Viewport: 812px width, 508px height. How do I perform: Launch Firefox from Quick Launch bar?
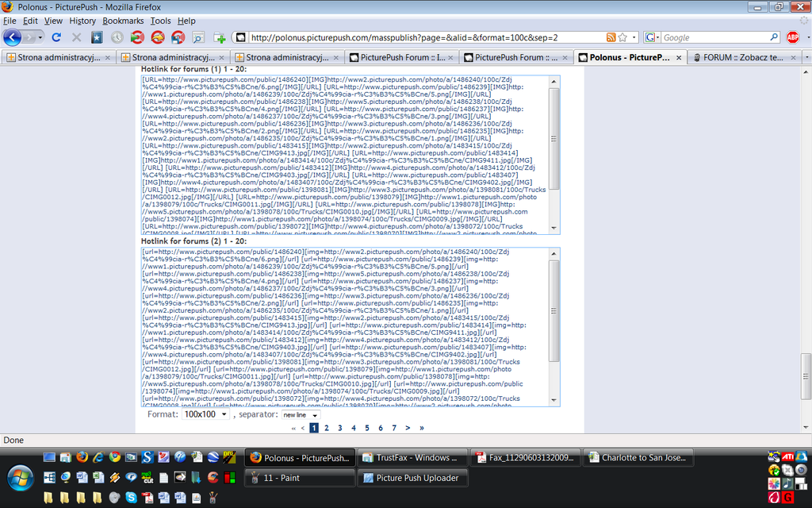tap(82, 457)
